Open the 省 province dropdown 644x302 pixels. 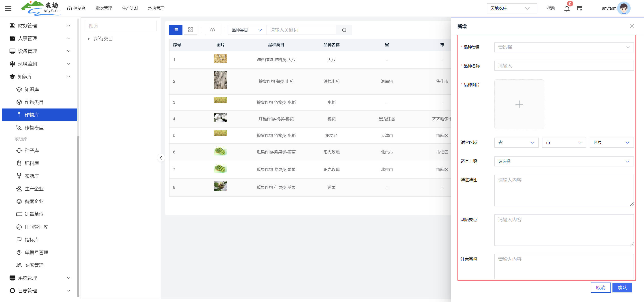516,142
